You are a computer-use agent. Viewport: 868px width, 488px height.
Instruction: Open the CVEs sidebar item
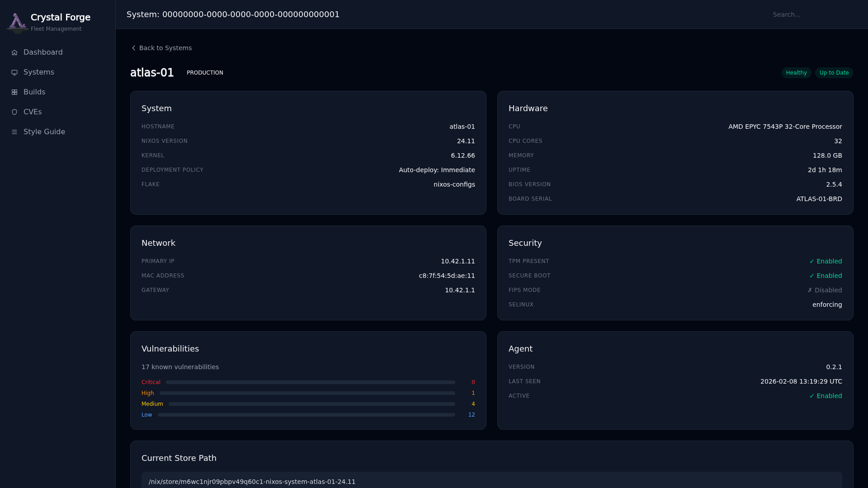tap(33, 112)
